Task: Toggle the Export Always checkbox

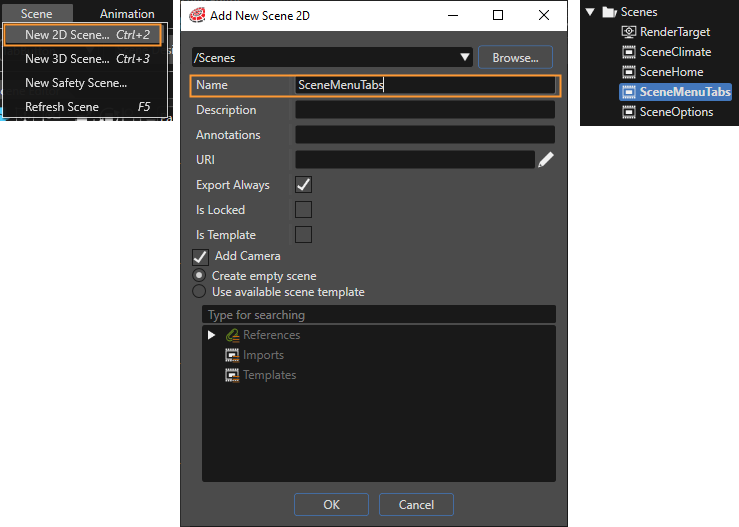Action: [304, 185]
